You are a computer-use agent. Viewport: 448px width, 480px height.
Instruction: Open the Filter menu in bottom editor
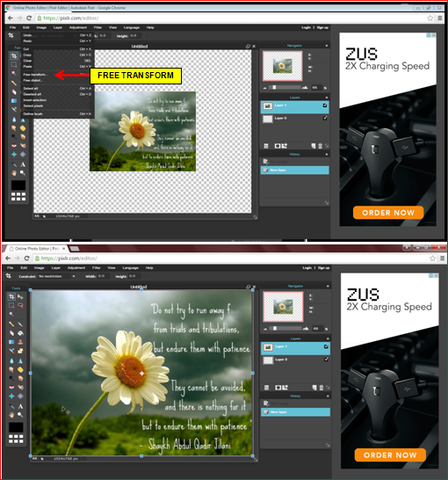(x=97, y=268)
